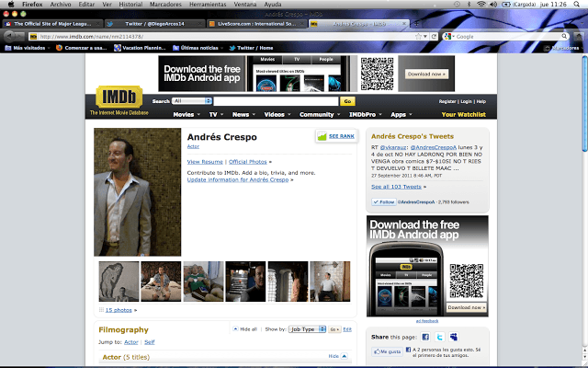This screenshot has width=588, height=368.
Task: Click the Go search button
Action: (347, 101)
